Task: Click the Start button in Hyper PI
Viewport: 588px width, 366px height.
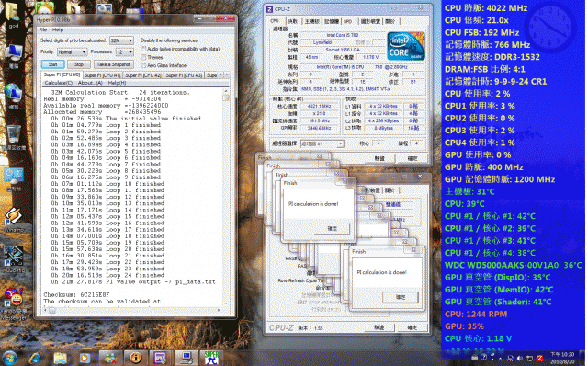Action: click(x=53, y=64)
